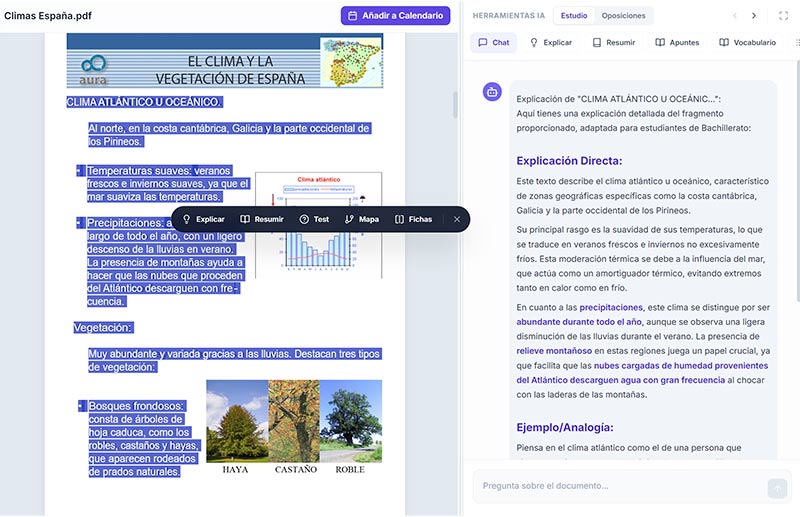The width and height of the screenshot is (800, 517).
Task: Focus the Pregunta sobre el documento input
Action: click(x=620, y=486)
